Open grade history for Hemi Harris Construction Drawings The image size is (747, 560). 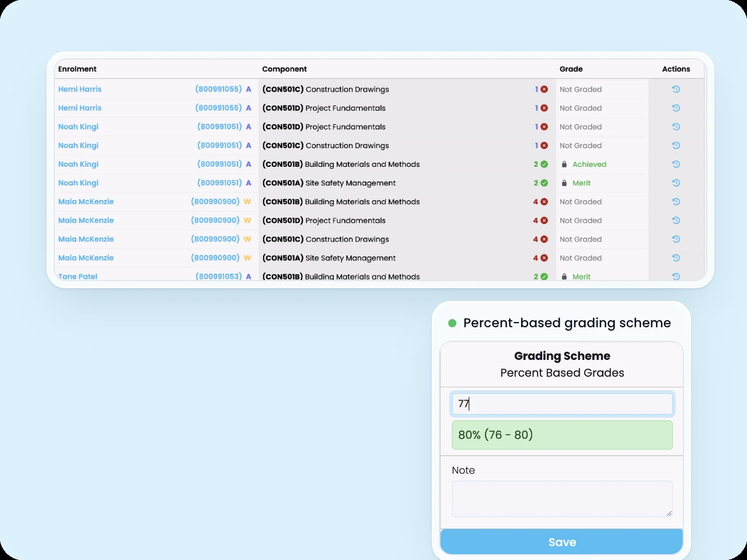pos(676,89)
